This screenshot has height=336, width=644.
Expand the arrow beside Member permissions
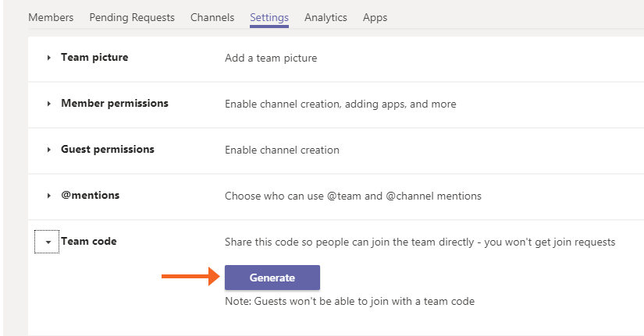[x=48, y=104]
